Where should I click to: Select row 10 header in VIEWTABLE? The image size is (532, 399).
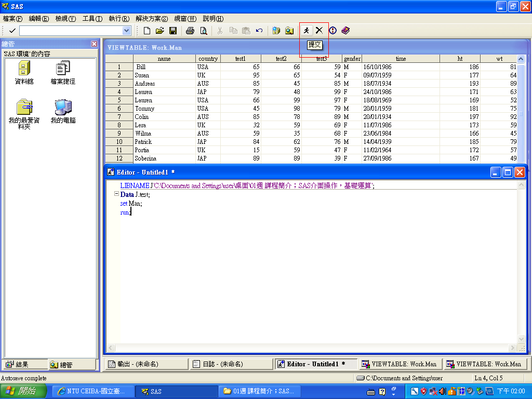tap(119, 141)
